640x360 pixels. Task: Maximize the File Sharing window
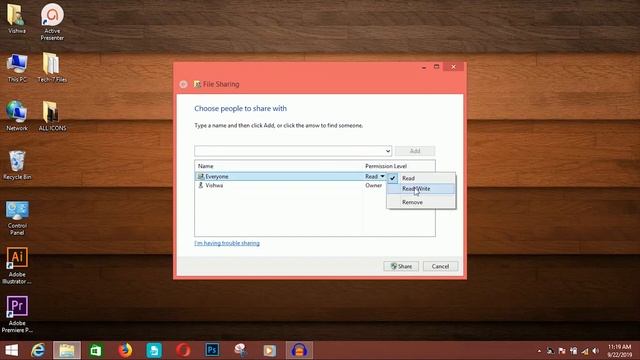(436, 67)
